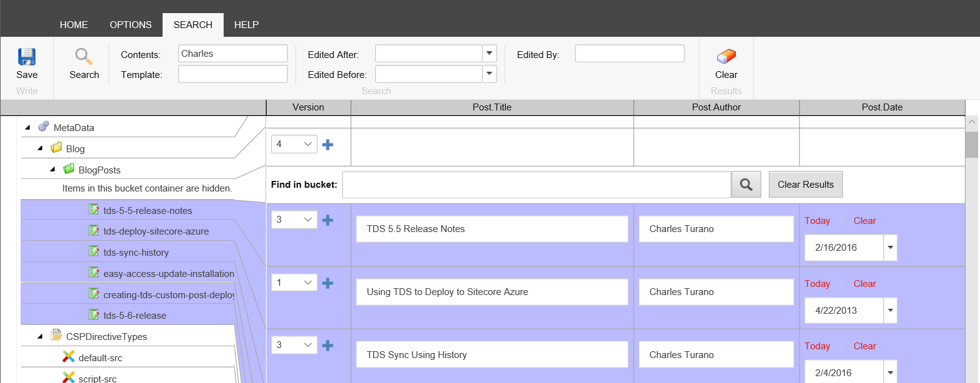Image resolution: width=980 pixels, height=383 pixels.
Task: Click the Edited By input field
Action: (630, 54)
